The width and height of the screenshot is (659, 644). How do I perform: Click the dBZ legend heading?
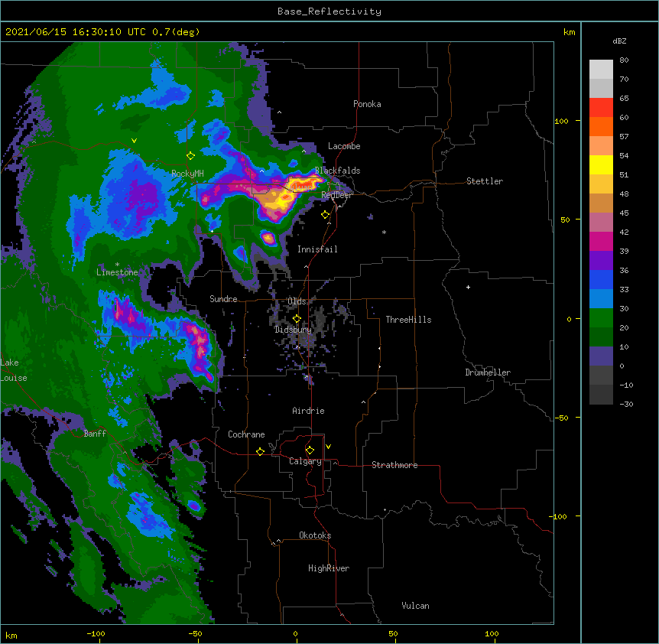[x=619, y=41]
